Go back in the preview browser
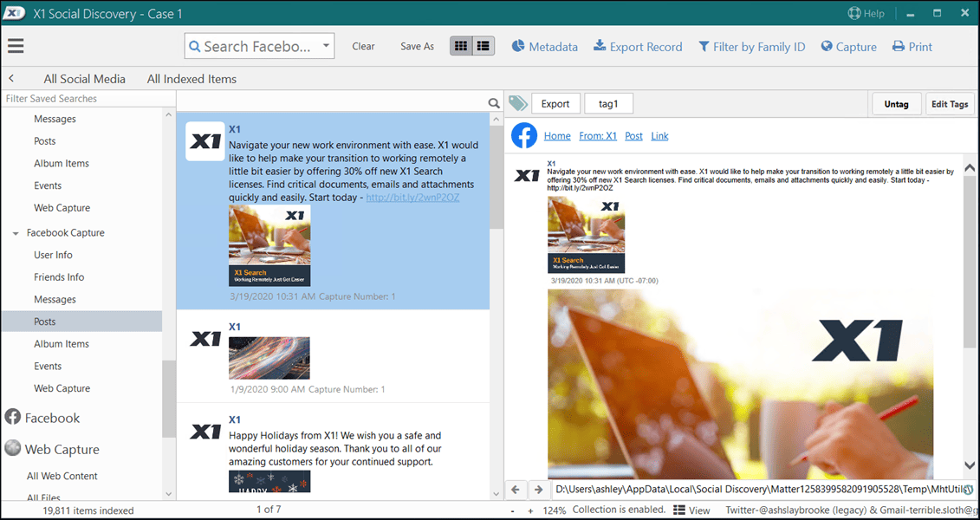Screen dimensions: 980x520 516,489
